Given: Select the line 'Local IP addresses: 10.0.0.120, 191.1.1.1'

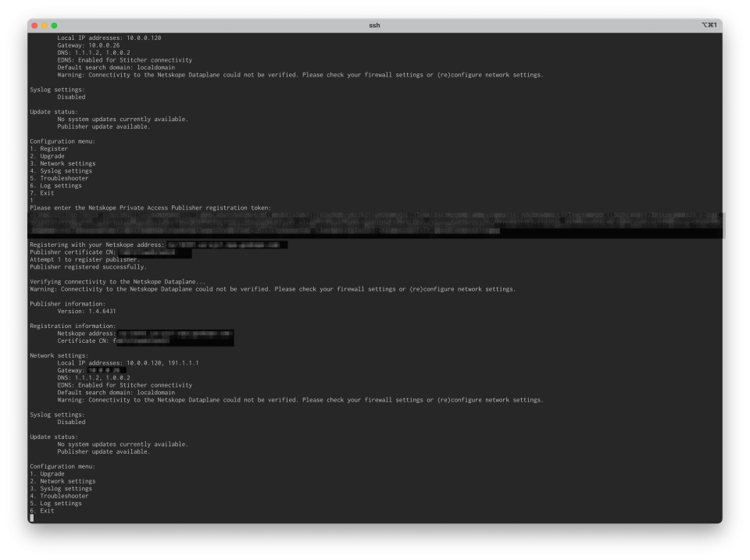Looking at the screenshot, I should (127, 363).
